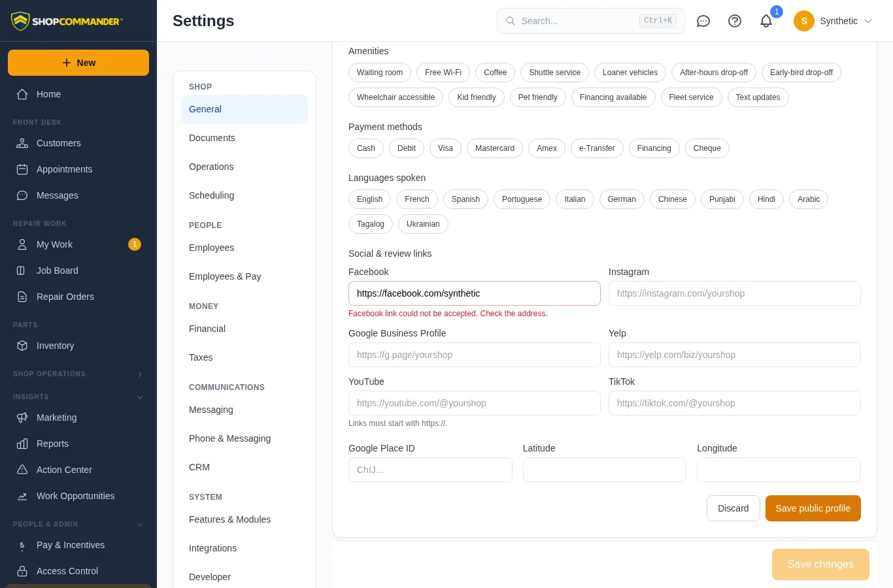Image resolution: width=893 pixels, height=588 pixels.
Task: Open the chat icon in top bar
Action: point(703,21)
